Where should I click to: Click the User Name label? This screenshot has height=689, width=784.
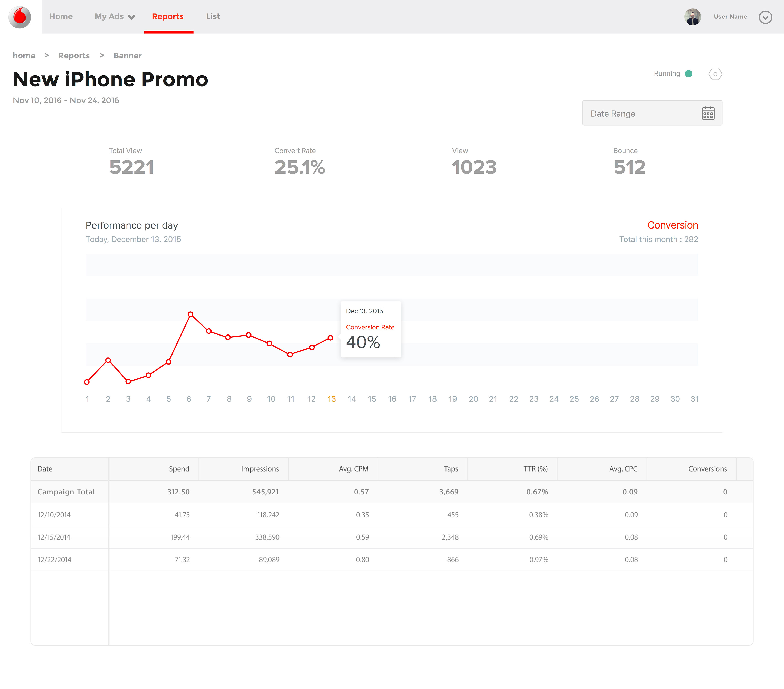[x=730, y=17]
